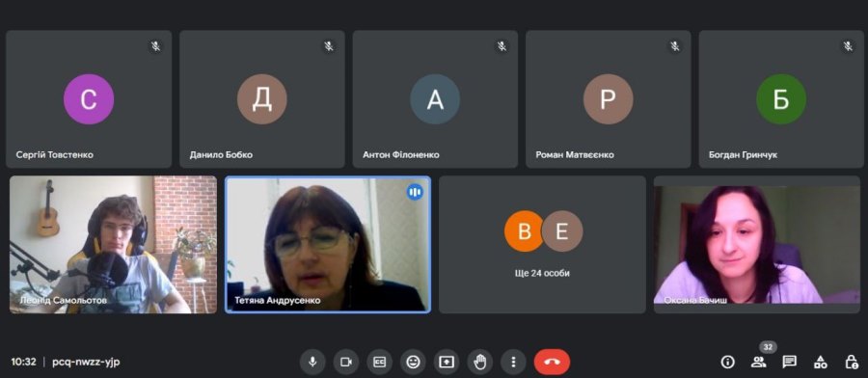
Task: Mute the microphone in the bottom bar
Action: click(312, 362)
